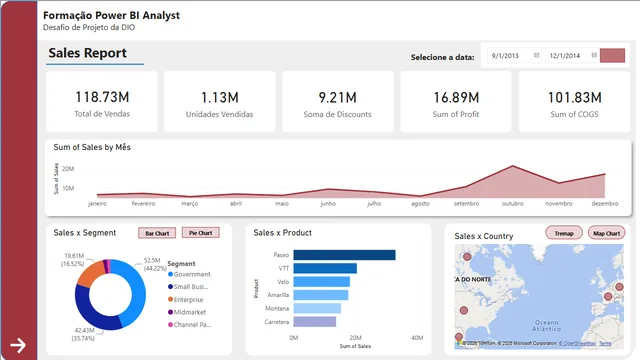The image size is (640, 360).
Task: Click the Sales x Product title
Action: tap(282, 233)
